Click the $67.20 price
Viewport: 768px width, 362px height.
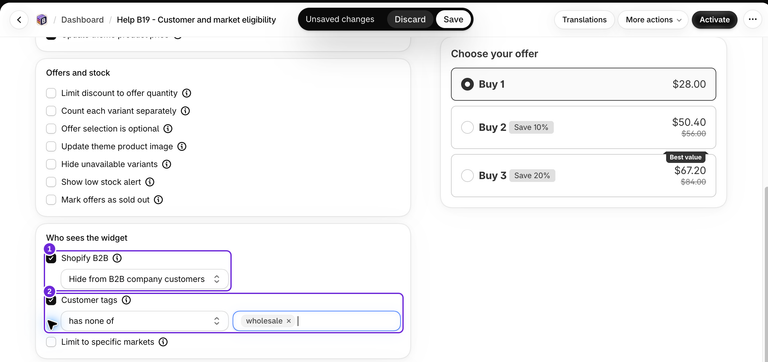690,170
